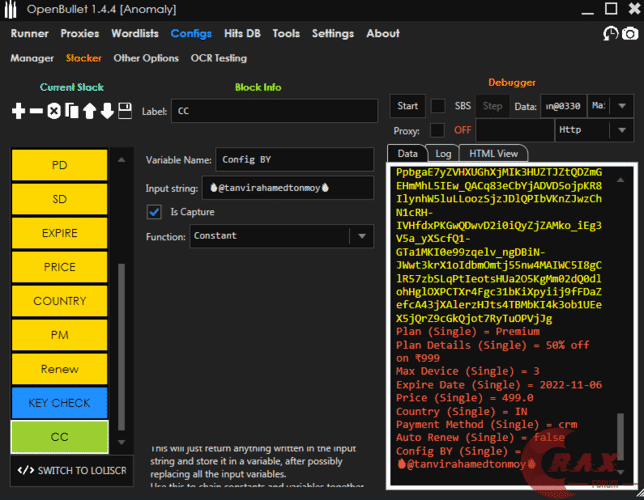
Task: Select the blue KEY CHECK block
Action: point(59,403)
